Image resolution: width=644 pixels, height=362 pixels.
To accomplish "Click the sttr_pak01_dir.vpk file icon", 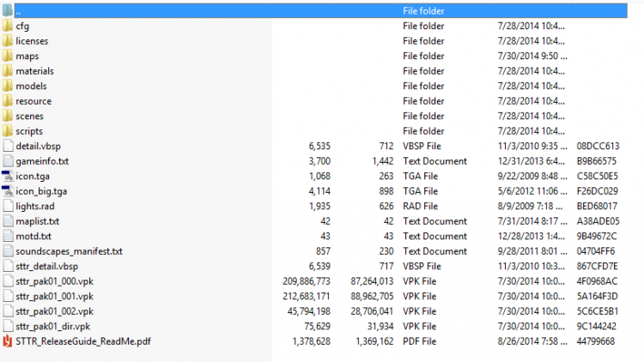I will 8,326.
